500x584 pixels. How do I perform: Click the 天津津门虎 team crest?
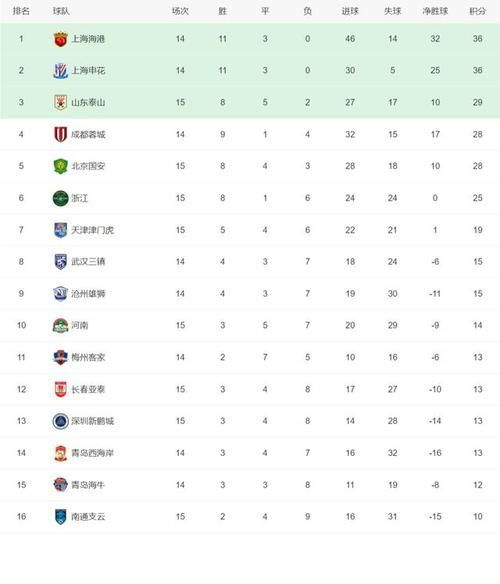60,230
